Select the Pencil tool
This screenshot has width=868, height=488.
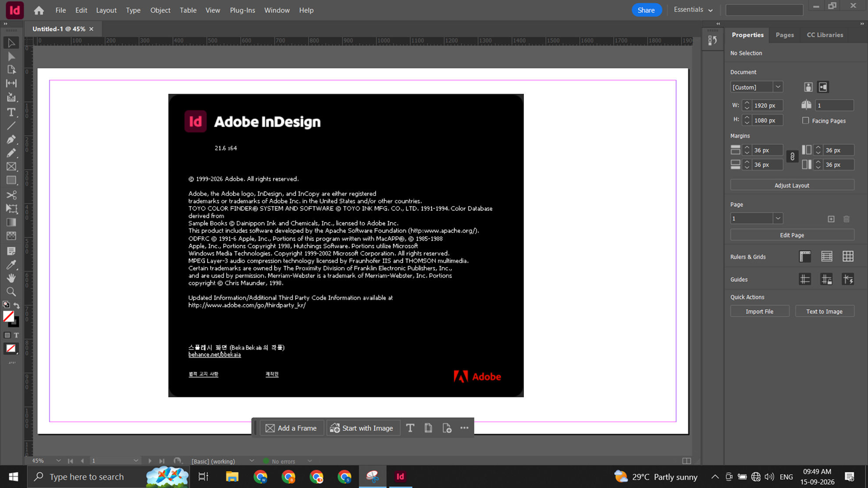coord(11,153)
